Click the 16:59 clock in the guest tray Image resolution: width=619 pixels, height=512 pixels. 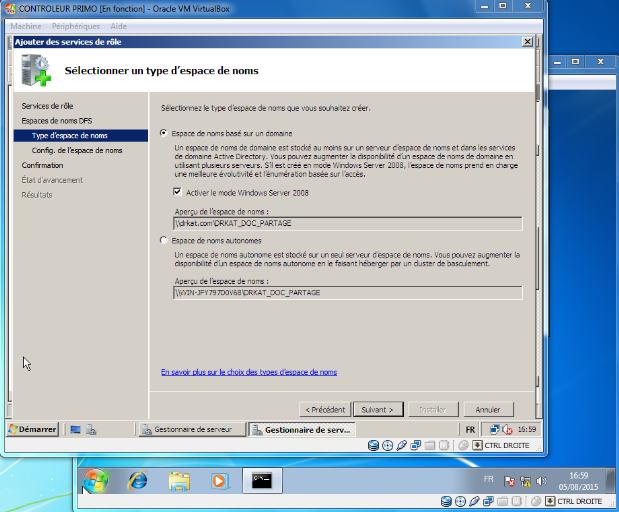pos(527,429)
